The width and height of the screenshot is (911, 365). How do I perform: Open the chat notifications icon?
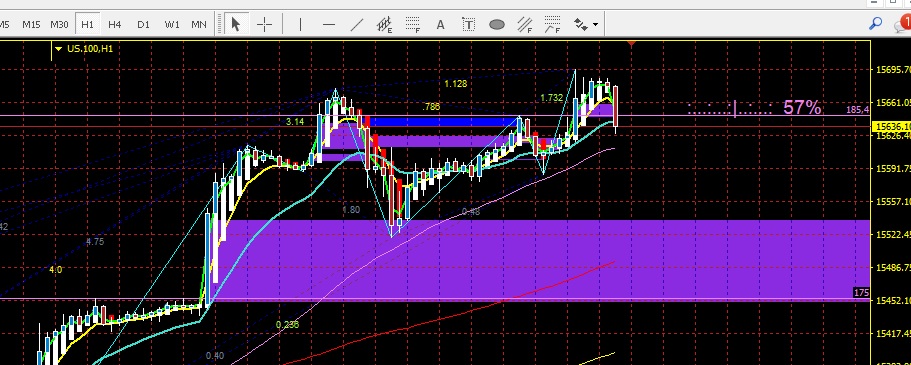[x=903, y=24]
